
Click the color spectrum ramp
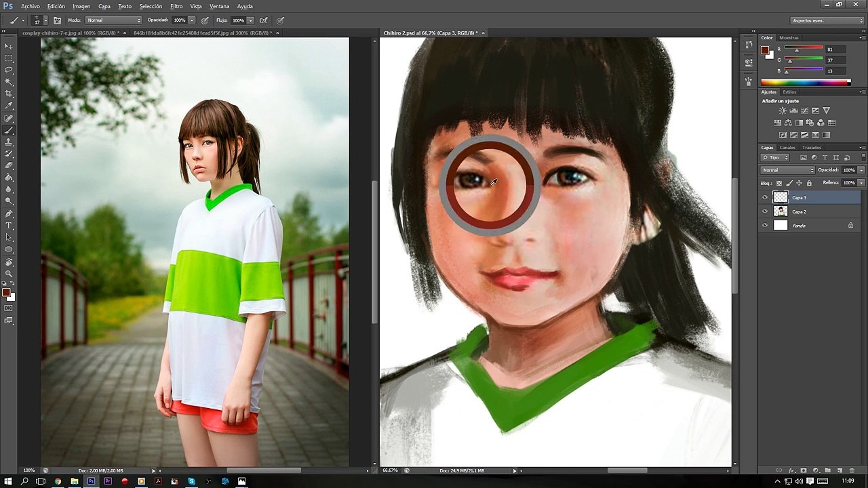click(806, 83)
